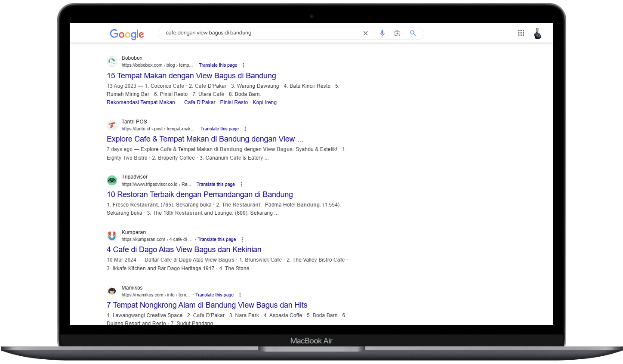The image size is (623, 364).
Task: Open the Google apps grid
Action: tap(521, 33)
